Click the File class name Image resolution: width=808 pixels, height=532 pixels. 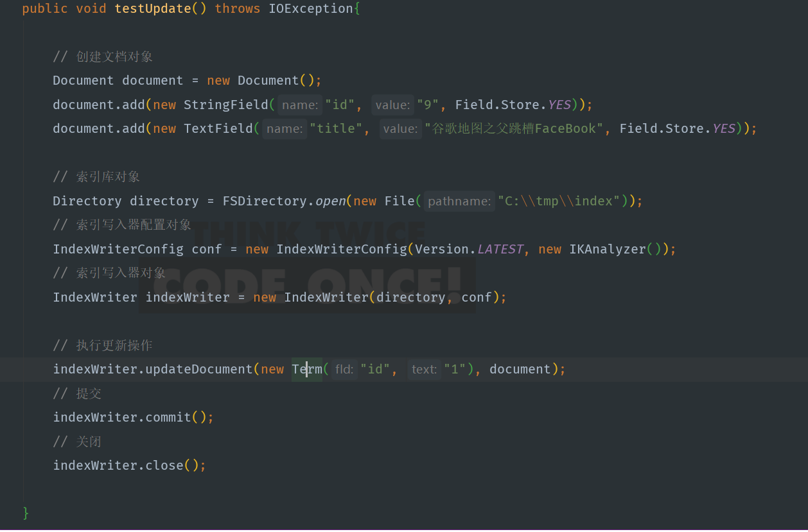click(x=400, y=201)
